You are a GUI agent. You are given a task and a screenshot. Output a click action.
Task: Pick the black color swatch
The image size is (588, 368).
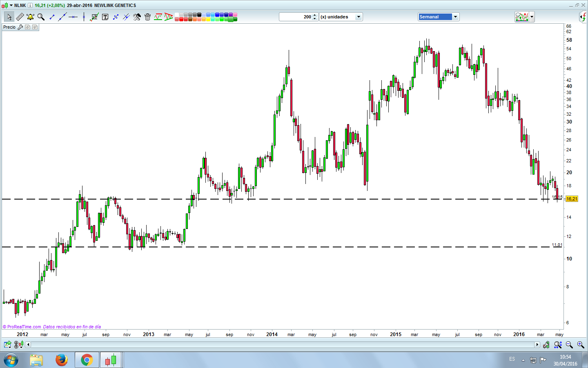(199, 15)
